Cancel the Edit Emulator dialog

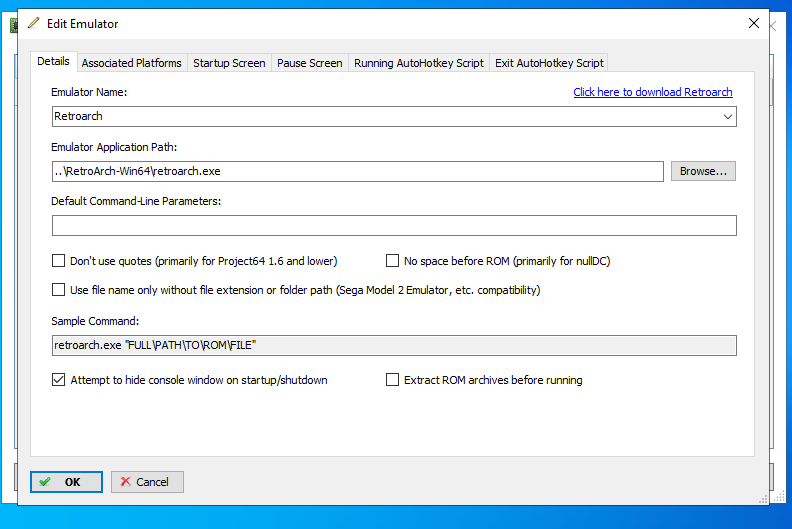tap(147, 482)
